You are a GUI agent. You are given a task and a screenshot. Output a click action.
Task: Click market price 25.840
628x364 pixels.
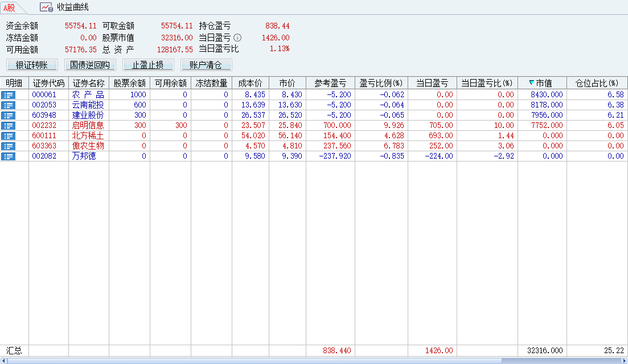pos(290,126)
